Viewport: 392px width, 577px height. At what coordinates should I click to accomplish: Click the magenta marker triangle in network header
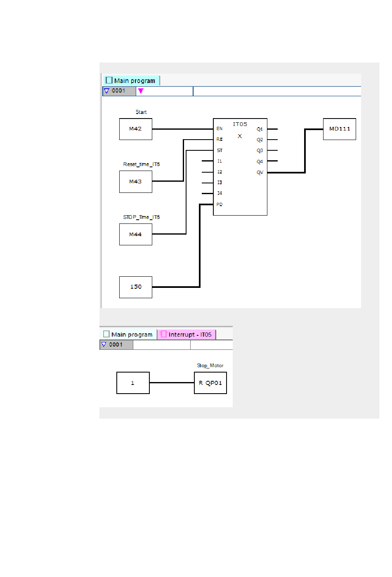coord(141,91)
